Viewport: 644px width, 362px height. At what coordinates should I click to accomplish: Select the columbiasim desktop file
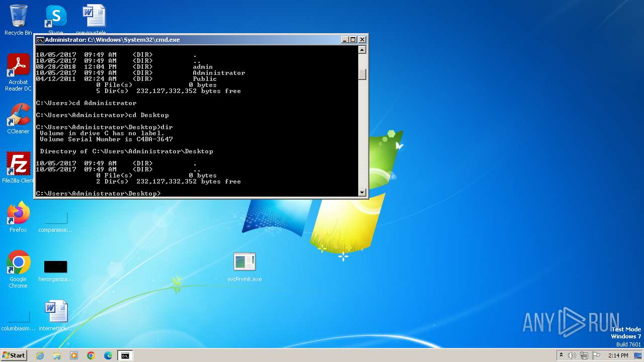(x=18, y=320)
